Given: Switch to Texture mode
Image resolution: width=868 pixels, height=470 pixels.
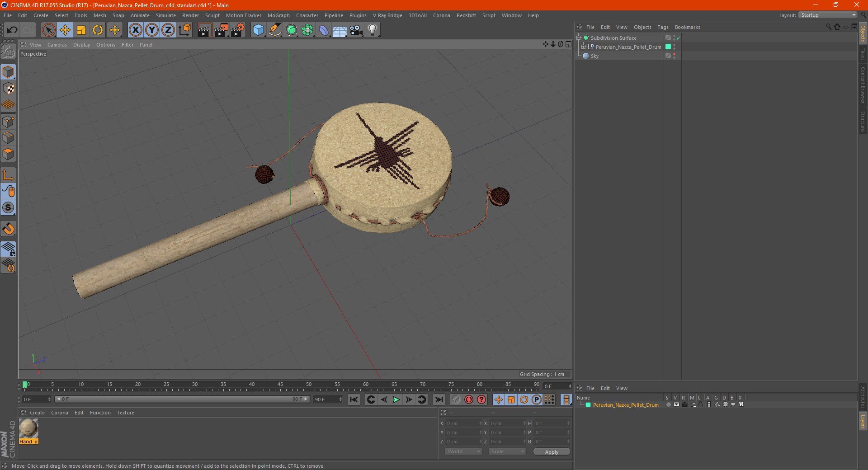Looking at the screenshot, I should (x=8, y=88).
